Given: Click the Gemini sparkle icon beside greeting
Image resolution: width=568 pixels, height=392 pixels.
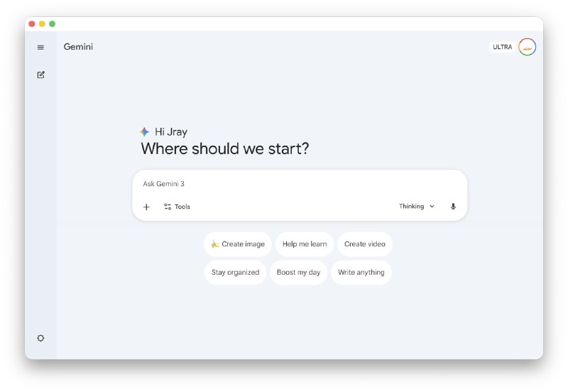Looking at the screenshot, I should click(145, 131).
